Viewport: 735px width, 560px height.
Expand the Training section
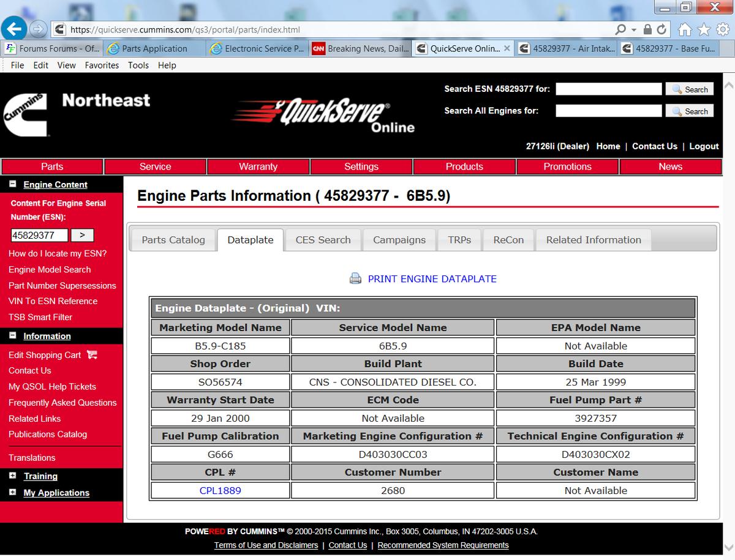tap(12, 476)
